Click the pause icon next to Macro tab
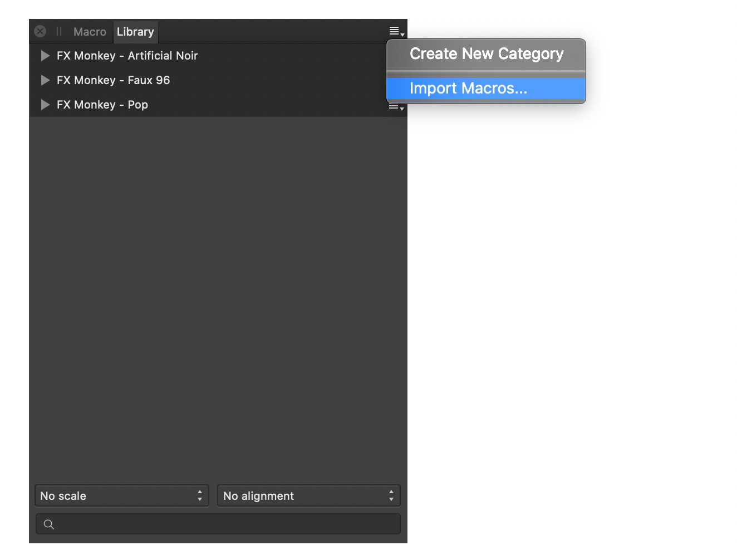The image size is (737, 560). pyautogui.click(x=59, y=31)
